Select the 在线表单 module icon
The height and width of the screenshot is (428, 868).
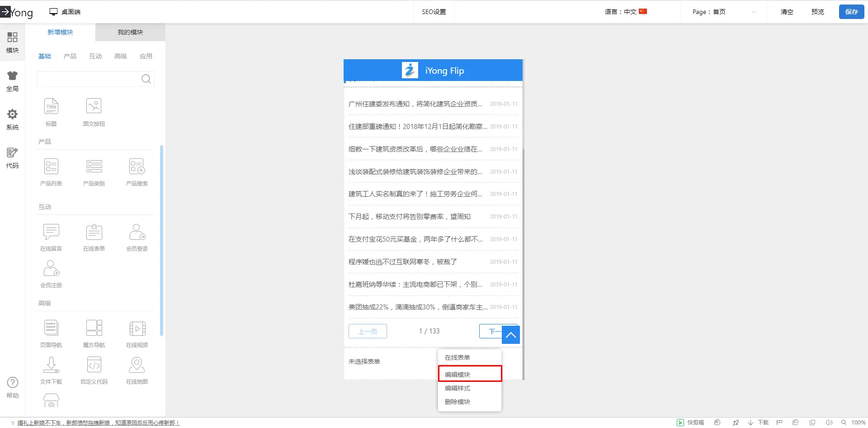click(94, 232)
